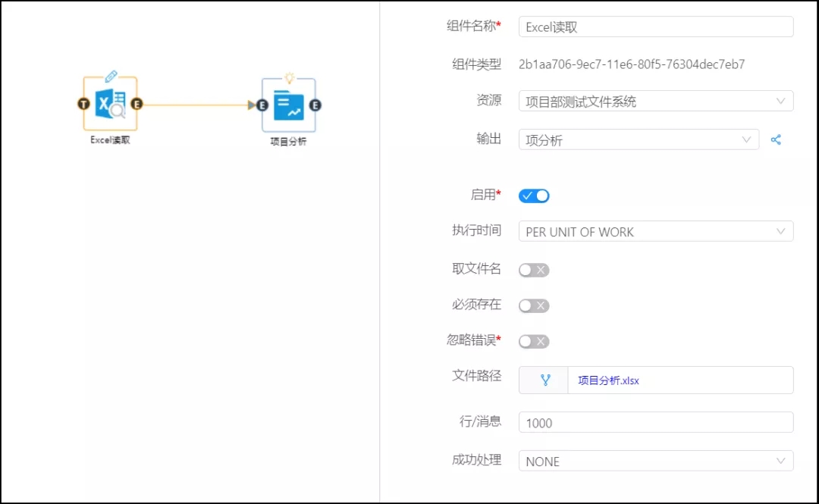Turn on the 必须存在 toggle
The height and width of the screenshot is (504, 819).
(534, 305)
